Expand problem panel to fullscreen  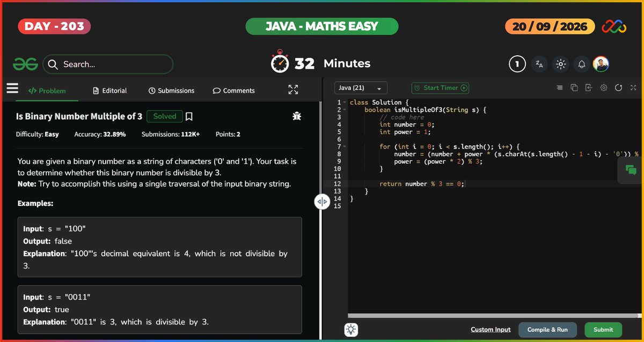pyautogui.click(x=293, y=90)
